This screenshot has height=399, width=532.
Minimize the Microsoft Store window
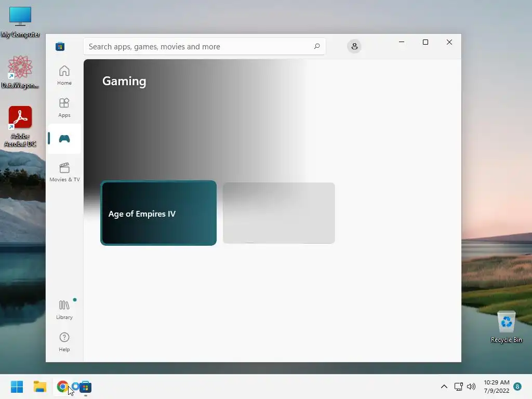pos(402,42)
